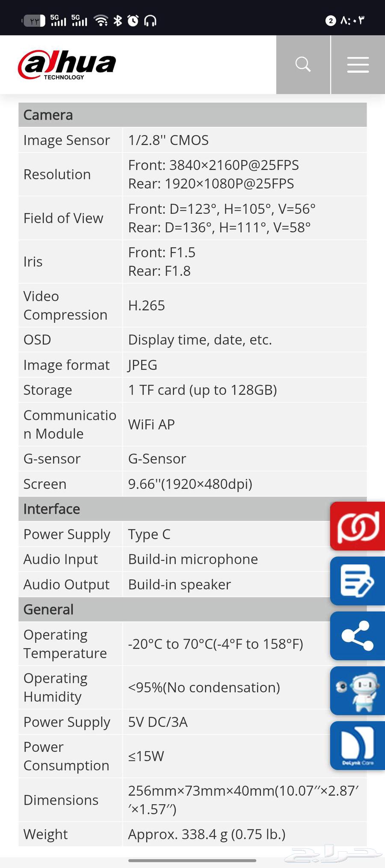Screen dimensions: 385x868
Task: Open the blue form edit floating icon
Action: [358, 581]
